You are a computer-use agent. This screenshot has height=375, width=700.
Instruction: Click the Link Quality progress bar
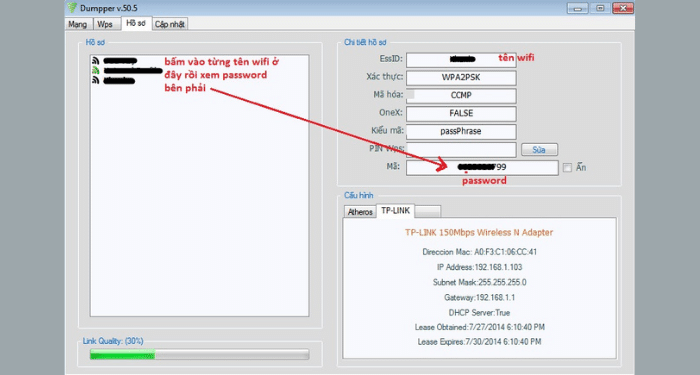tap(199, 355)
